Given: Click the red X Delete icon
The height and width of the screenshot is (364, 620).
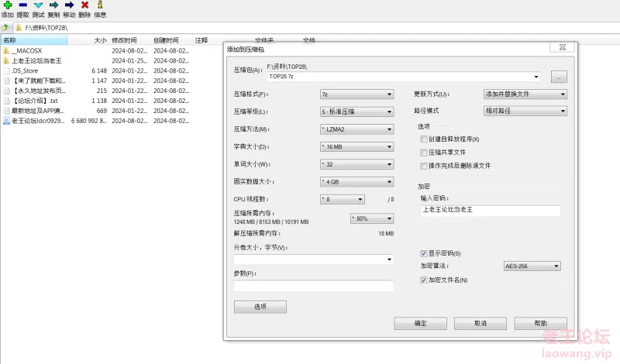Looking at the screenshot, I should [x=84, y=5].
